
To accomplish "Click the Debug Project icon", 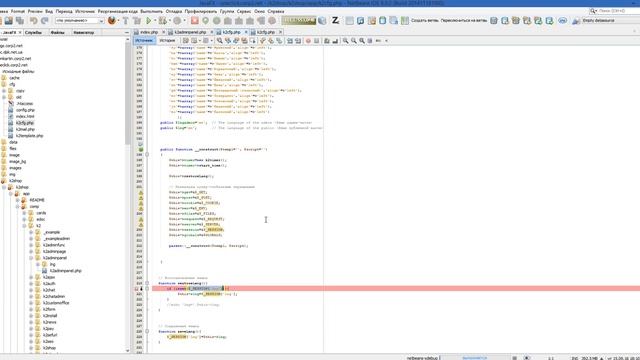I will tap(162, 20).
